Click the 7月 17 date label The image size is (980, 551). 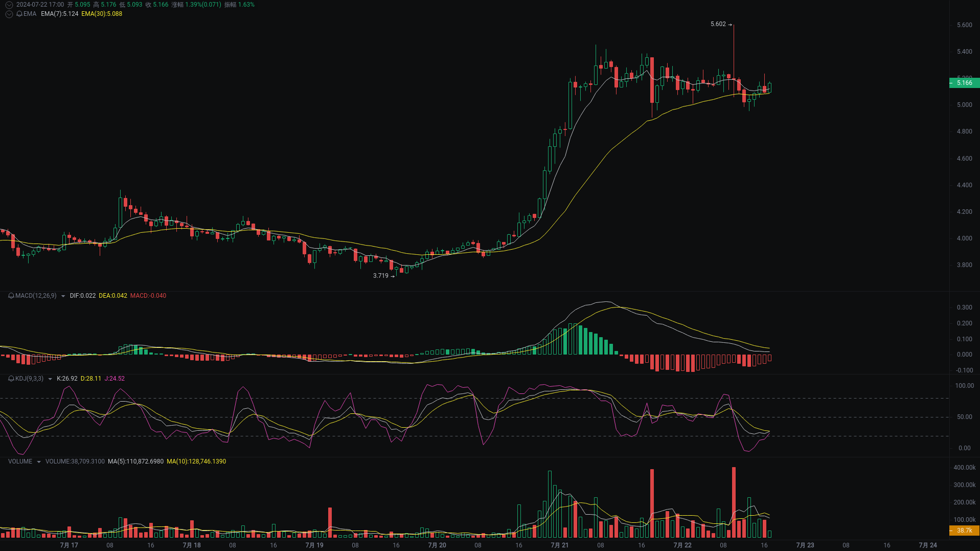coord(69,545)
